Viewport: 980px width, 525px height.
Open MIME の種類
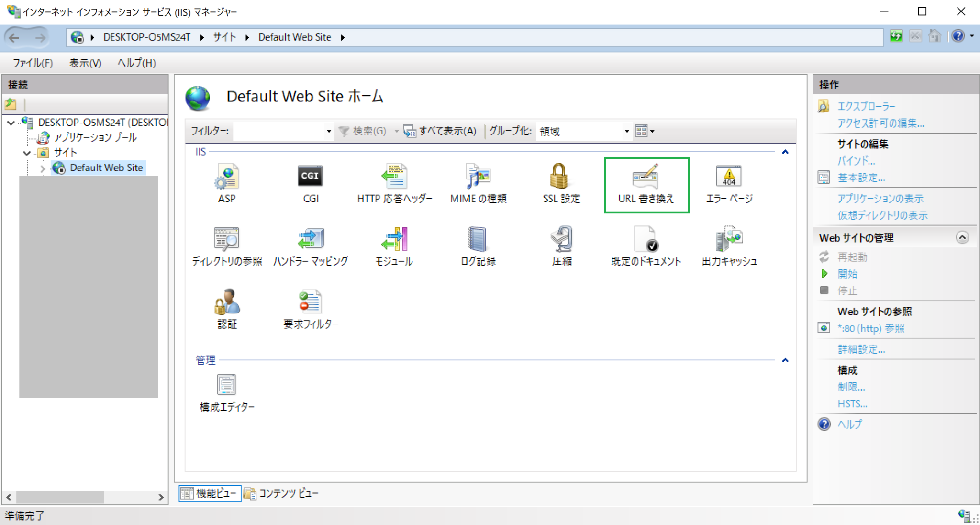coord(477,184)
